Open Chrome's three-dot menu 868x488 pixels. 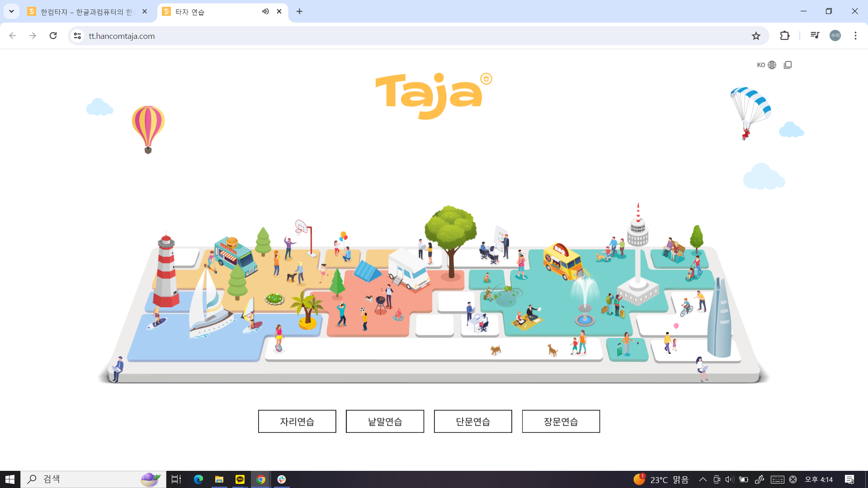[x=855, y=36]
